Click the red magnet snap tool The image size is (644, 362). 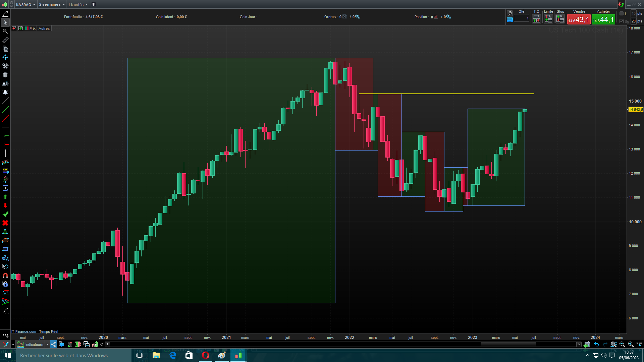tap(5, 275)
